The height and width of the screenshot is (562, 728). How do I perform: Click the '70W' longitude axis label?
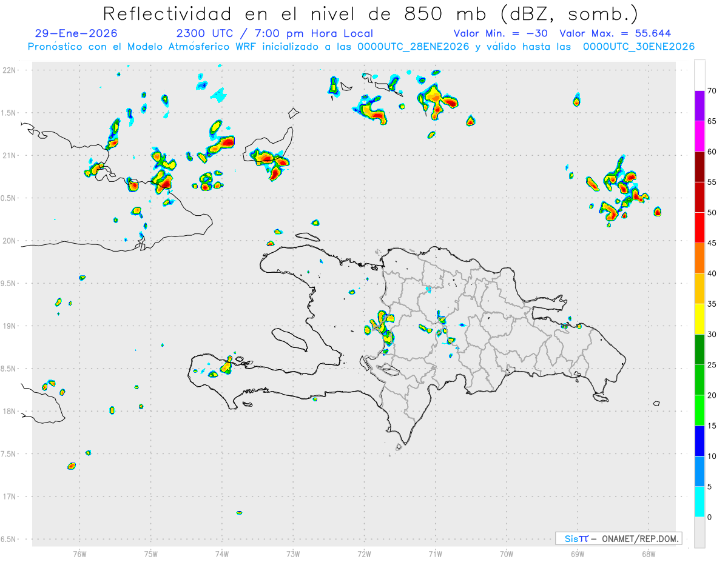tap(506, 554)
